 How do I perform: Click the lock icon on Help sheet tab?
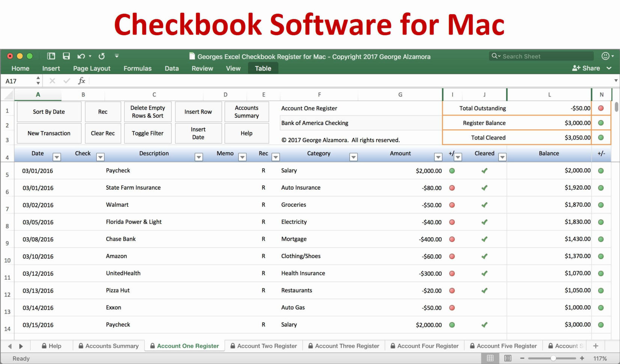coord(44,346)
